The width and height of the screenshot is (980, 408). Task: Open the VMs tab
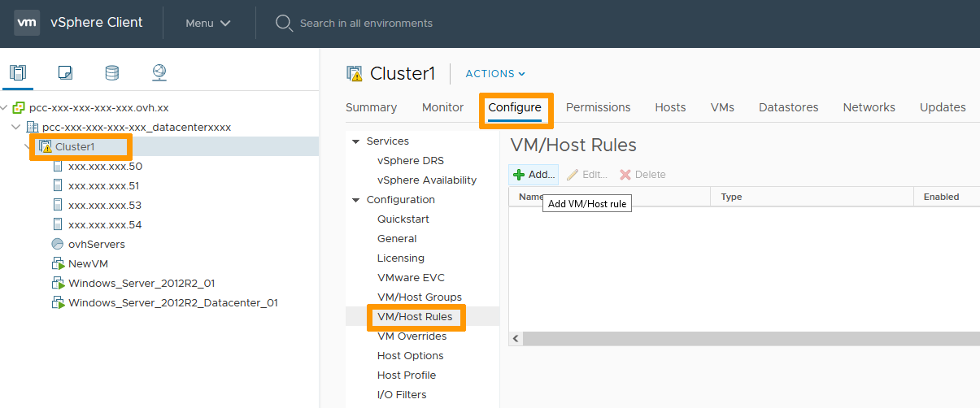pos(722,107)
